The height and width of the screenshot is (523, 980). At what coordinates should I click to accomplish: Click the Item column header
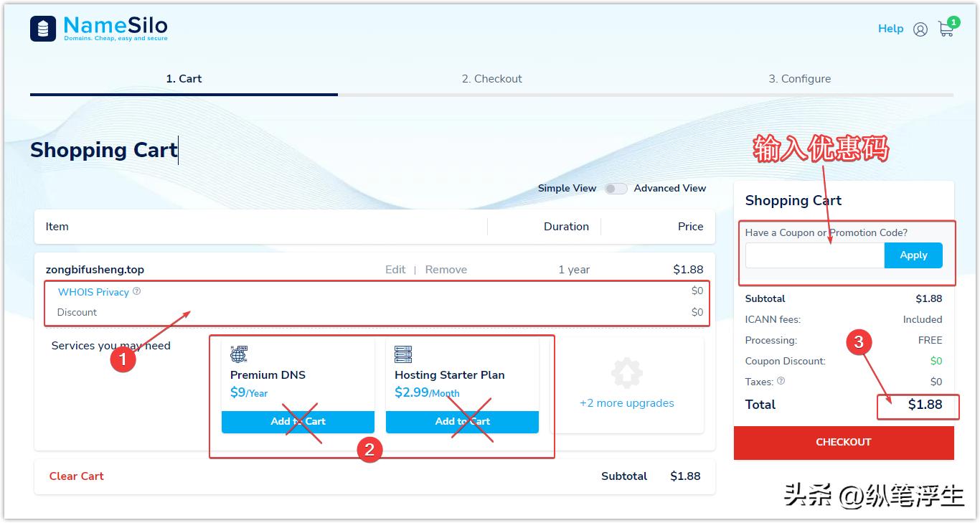(x=57, y=227)
